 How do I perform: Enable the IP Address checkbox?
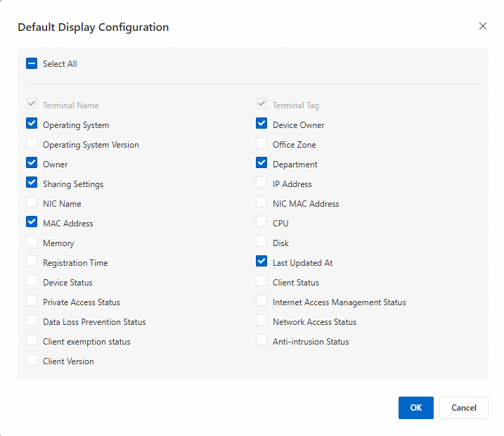[x=261, y=184]
